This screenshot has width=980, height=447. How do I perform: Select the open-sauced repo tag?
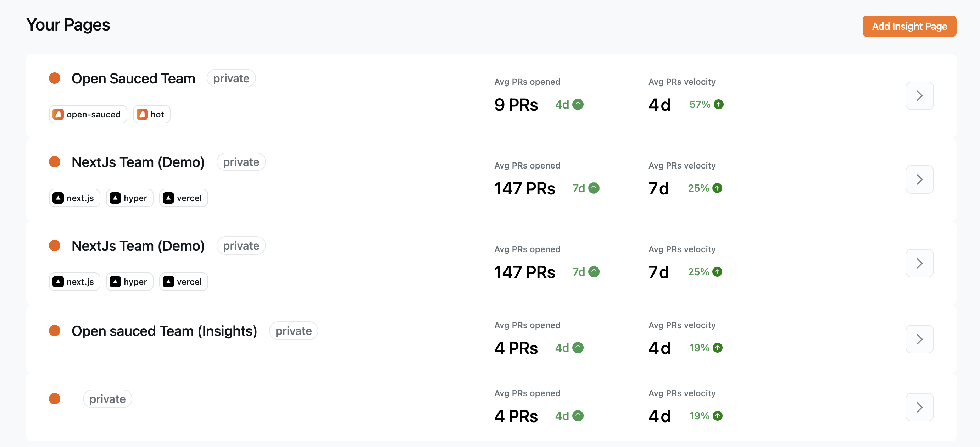(88, 114)
